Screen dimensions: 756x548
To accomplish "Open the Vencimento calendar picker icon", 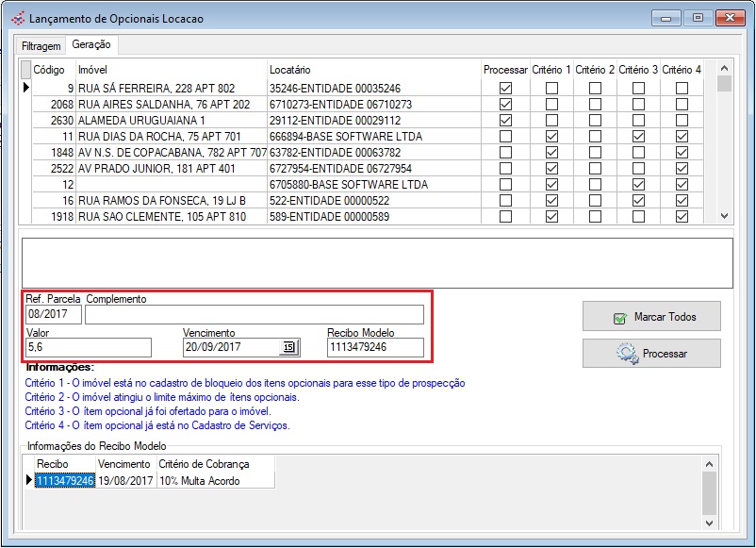I will (x=289, y=347).
